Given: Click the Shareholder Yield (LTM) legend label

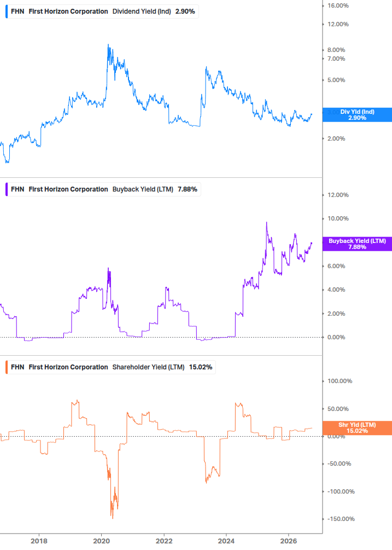Looking at the screenshot, I should 148,367.
